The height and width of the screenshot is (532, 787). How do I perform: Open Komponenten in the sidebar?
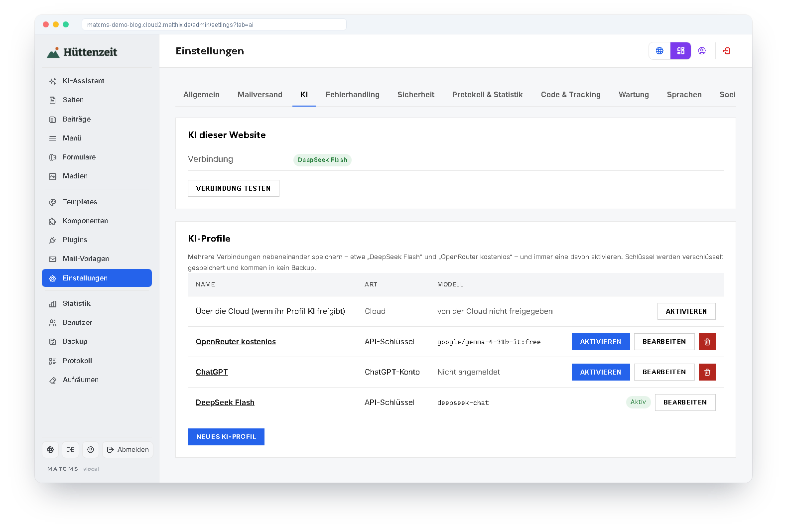[x=97, y=221]
